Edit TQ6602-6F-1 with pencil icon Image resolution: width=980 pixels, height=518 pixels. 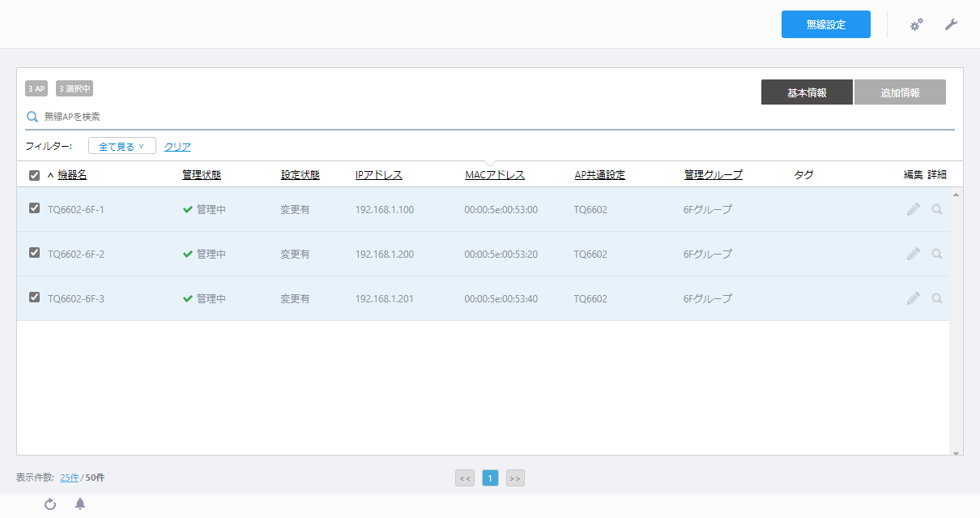914,209
